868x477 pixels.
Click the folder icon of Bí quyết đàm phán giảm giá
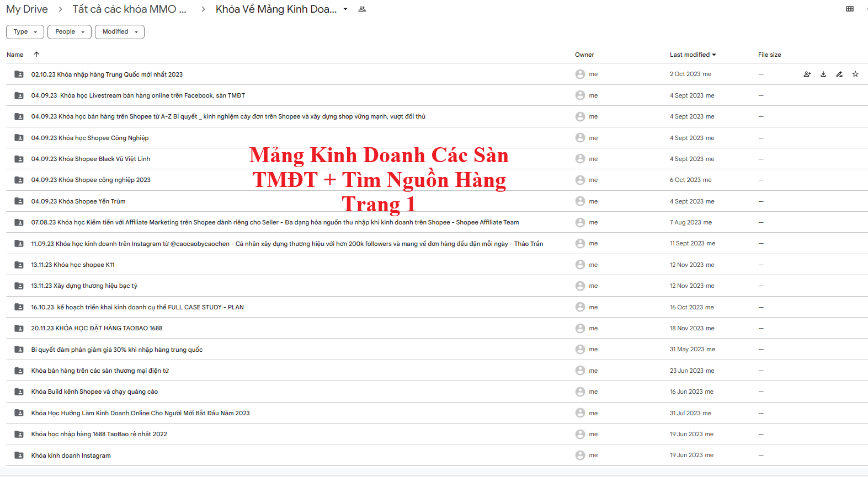tap(19, 350)
